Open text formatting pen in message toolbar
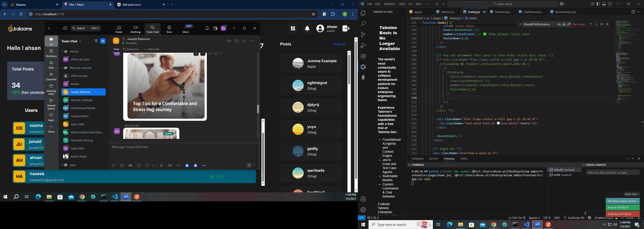The height and width of the screenshot is (229, 644). tap(114, 165)
